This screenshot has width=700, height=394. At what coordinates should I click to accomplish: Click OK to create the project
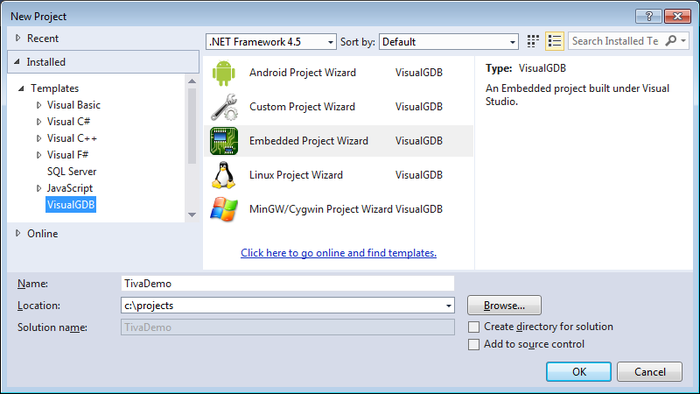coord(579,372)
